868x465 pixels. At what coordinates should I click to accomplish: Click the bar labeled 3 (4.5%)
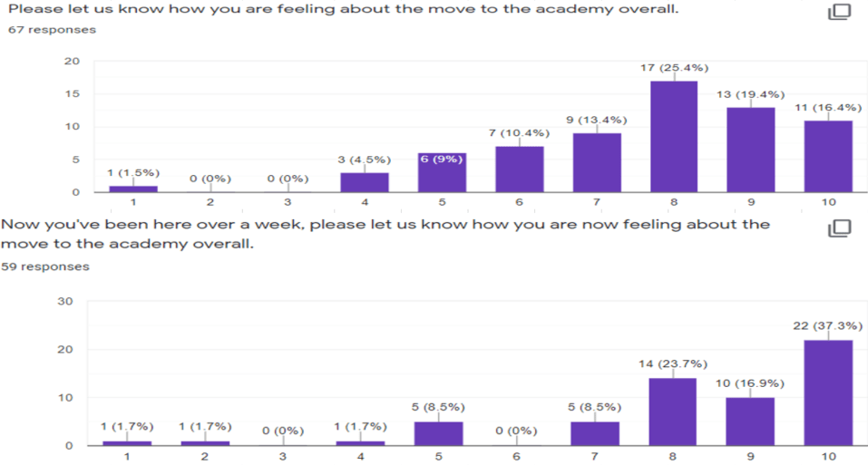[x=365, y=182]
